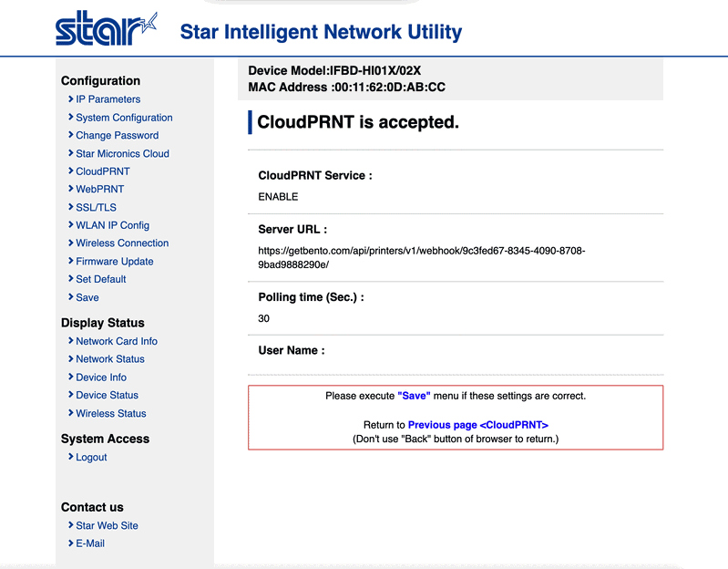The image size is (728, 569).
Task: View Network Card Info
Action: (117, 341)
